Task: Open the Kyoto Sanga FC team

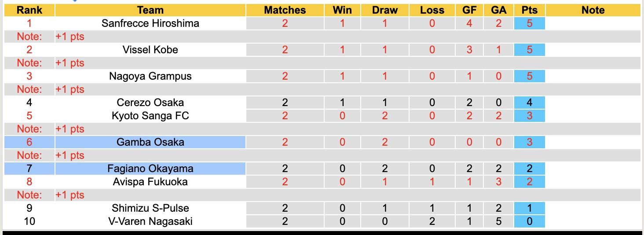Action: coord(150,116)
